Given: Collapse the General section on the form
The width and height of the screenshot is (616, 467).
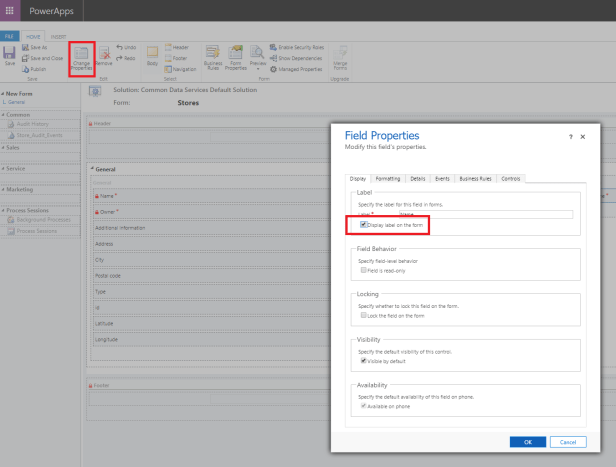Looking at the screenshot, I should 92,168.
